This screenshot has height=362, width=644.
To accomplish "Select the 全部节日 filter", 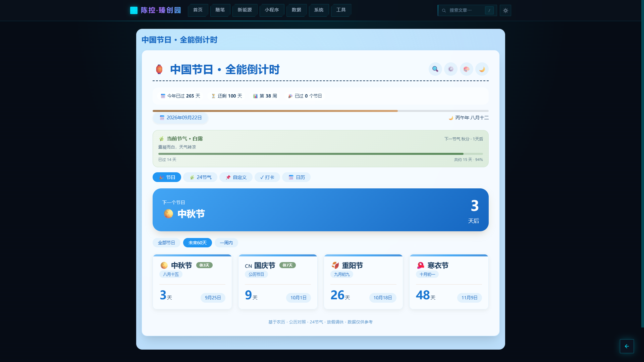I will point(166,243).
